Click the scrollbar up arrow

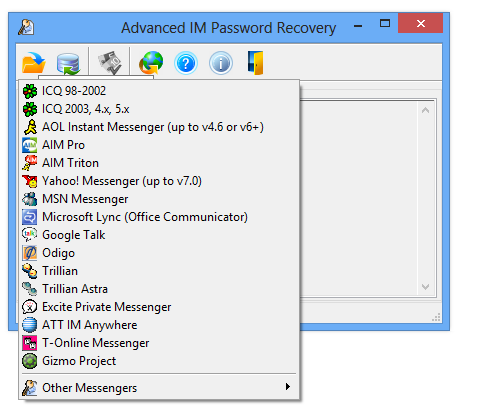[x=425, y=110]
